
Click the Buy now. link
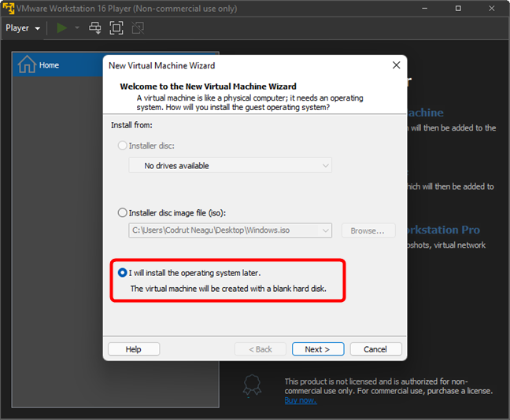tap(301, 400)
